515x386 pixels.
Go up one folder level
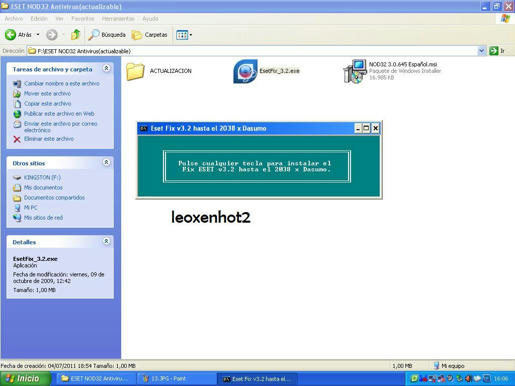tap(76, 35)
